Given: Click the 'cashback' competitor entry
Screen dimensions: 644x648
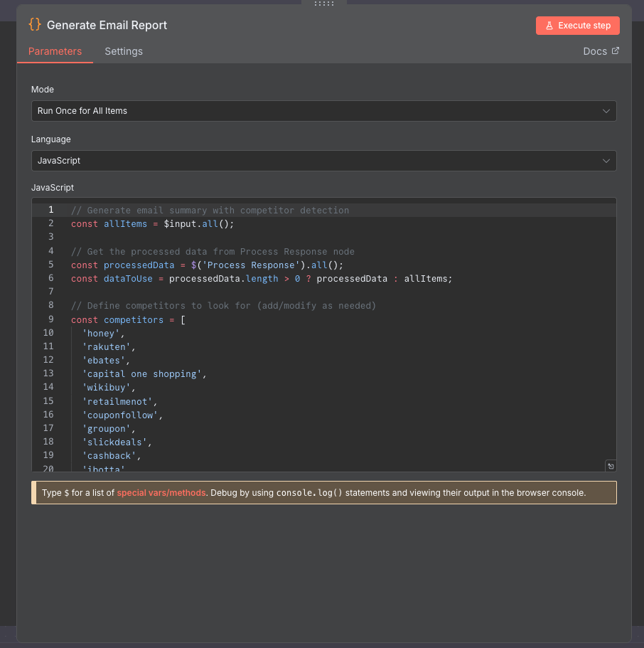Looking at the screenshot, I should coord(112,456).
